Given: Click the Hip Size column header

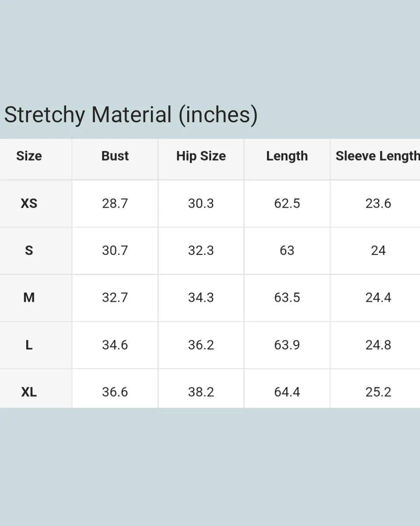Looking at the screenshot, I should click(201, 156).
